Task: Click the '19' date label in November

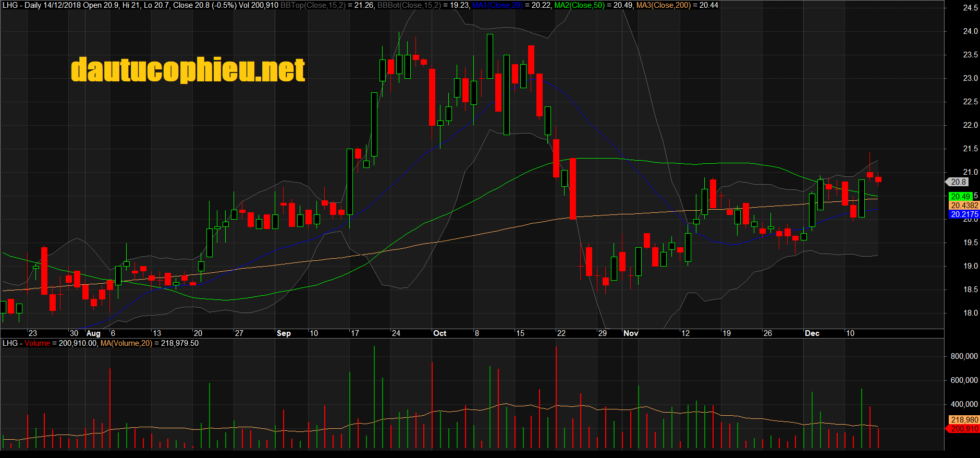Action: pyautogui.click(x=727, y=333)
